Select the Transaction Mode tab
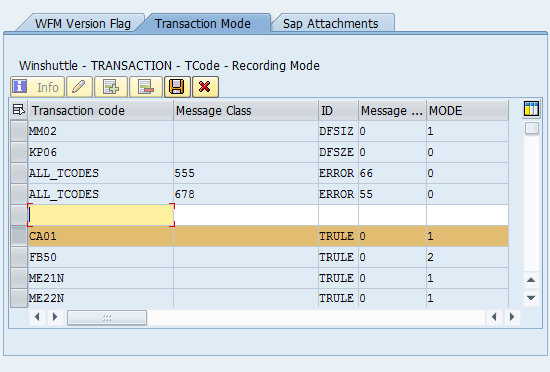The height and width of the screenshot is (372, 550). (203, 23)
